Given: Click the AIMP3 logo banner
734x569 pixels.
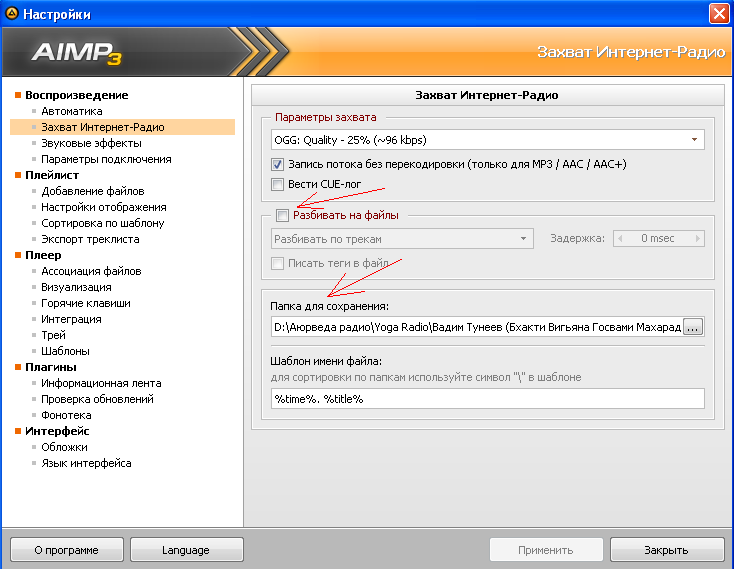Looking at the screenshot, I should click(x=77, y=52).
